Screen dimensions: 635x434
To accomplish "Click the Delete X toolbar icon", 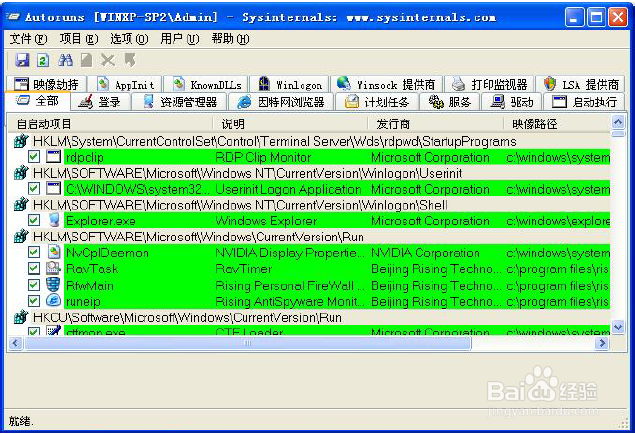I will 108,60.
